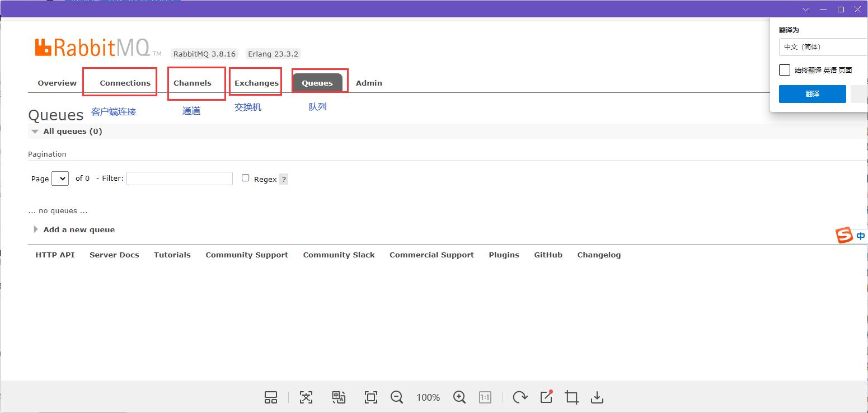Zoom in with the plus magnifier

click(x=459, y=397)
